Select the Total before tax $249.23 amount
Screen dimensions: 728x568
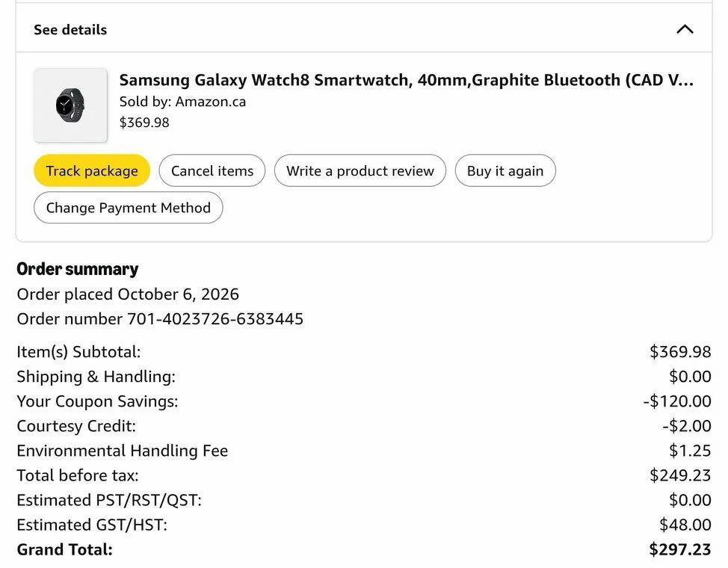(680, 475)
